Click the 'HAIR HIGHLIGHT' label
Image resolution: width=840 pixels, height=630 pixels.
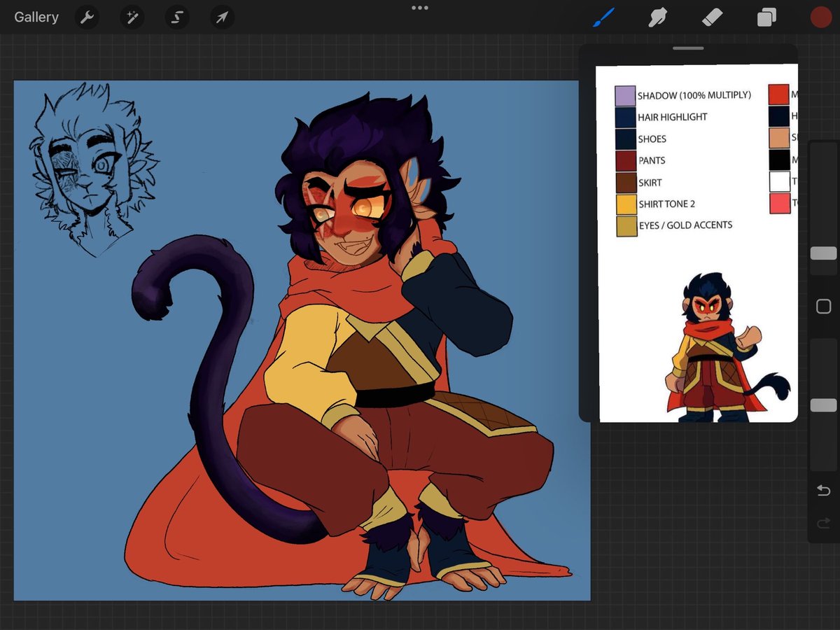(673, 117)
